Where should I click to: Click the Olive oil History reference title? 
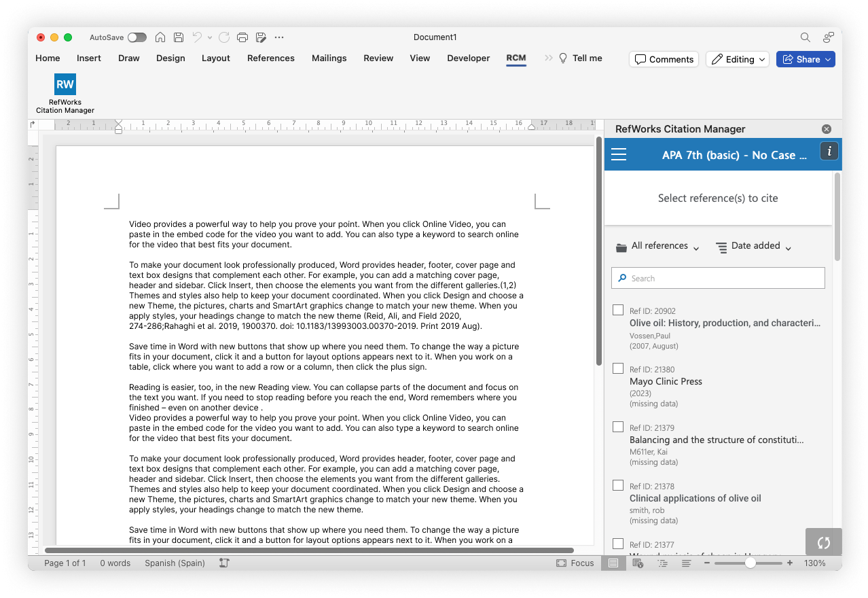[x=725, y=323]
